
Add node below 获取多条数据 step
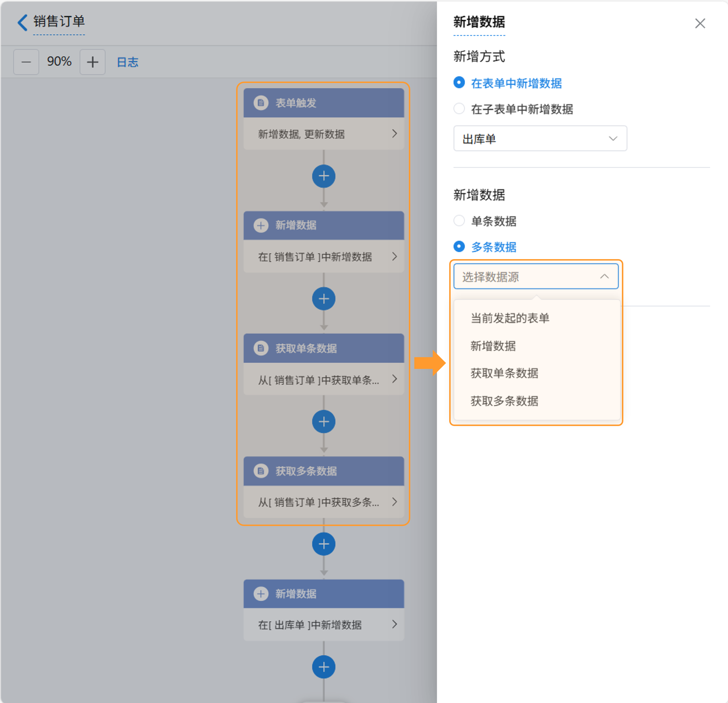pos(323,544)
